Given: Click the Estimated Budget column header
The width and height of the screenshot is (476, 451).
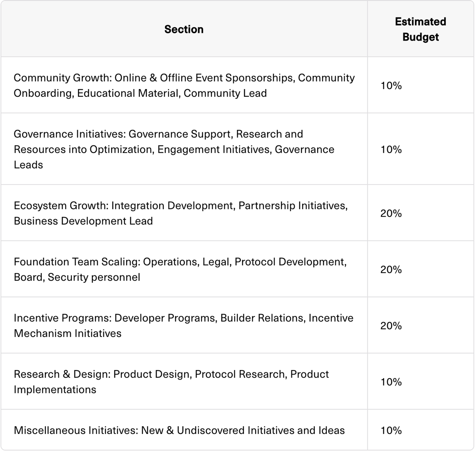Looking at the screenshot, I should pyautogui.click(x=420, y=29).
